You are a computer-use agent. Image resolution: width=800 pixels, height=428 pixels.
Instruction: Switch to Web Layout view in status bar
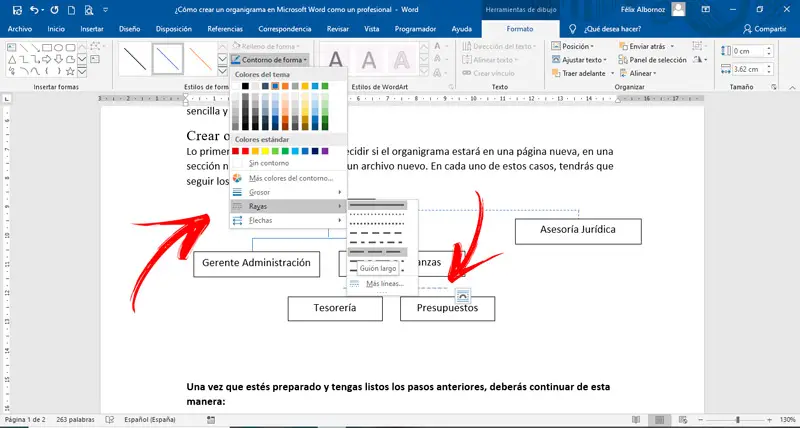pos(681,420)
